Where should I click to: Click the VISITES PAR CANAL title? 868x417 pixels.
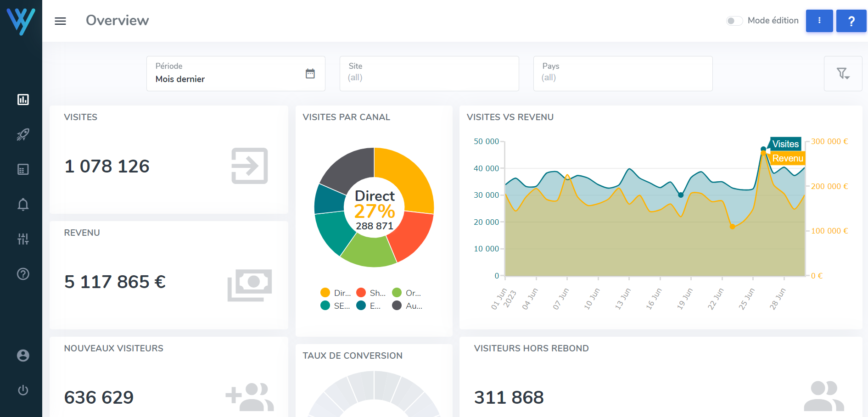(347, 117)
